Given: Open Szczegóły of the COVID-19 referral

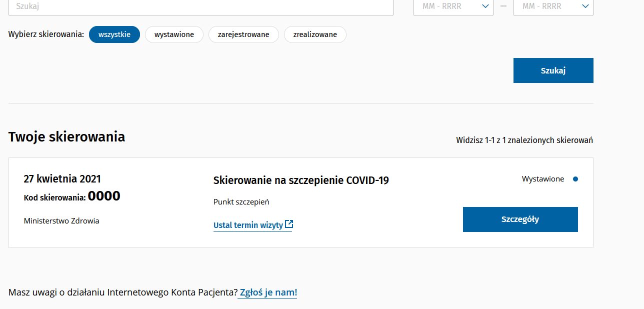Looking at the screenshot, I should [x=520, y=219].
